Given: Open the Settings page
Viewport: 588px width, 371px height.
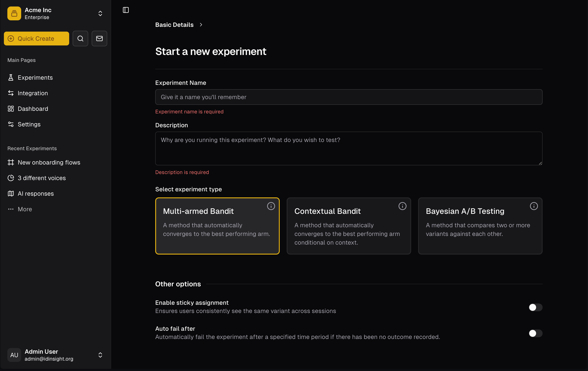Looking at the screenshot, I should point(29,124).
